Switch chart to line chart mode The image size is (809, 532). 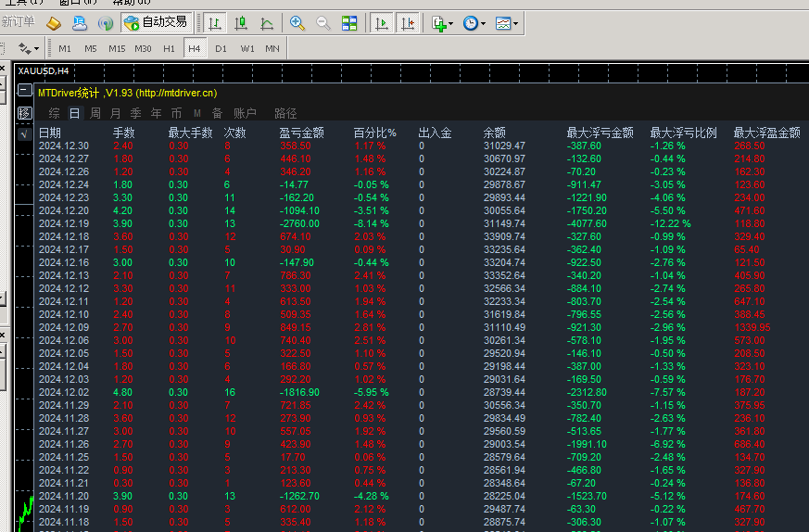click(x=267, y=22)
